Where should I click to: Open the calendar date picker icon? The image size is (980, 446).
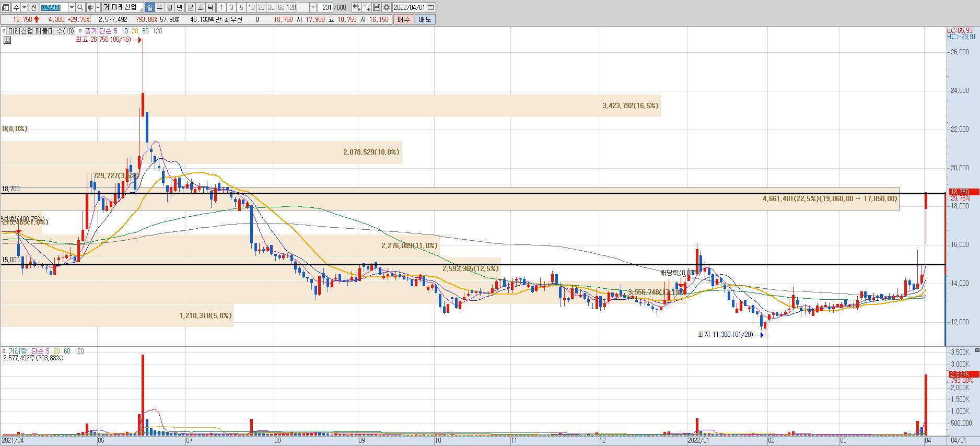click(431, 7)
